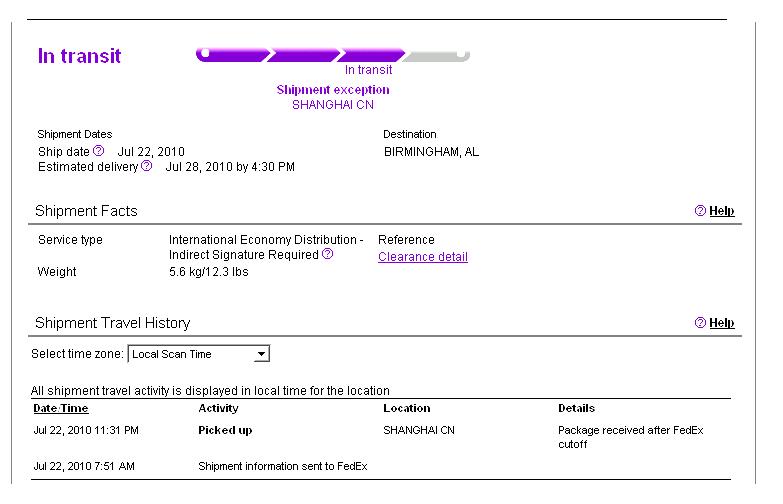This screenshot has height=504, width=783.
Task: Select the Picked up activity entry
Action: coord(225,430)
